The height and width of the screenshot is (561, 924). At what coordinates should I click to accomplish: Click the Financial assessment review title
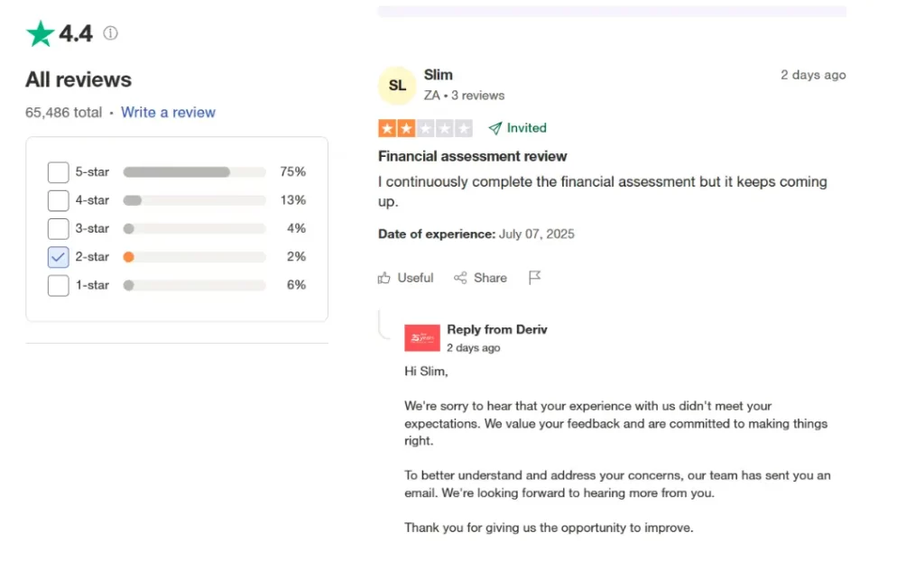(x=472, y=156)
